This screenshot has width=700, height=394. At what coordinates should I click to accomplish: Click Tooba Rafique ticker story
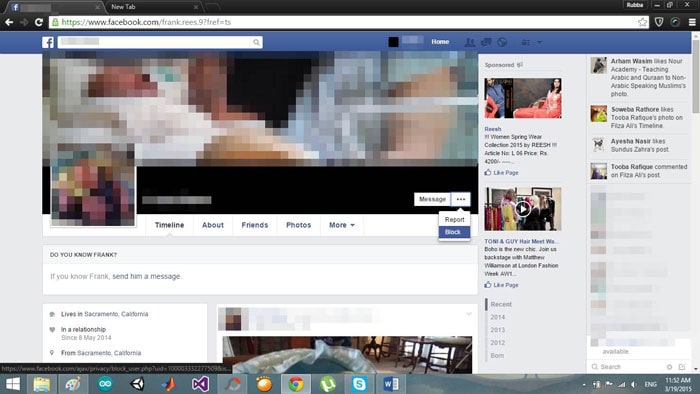click(x=639, y=171)
